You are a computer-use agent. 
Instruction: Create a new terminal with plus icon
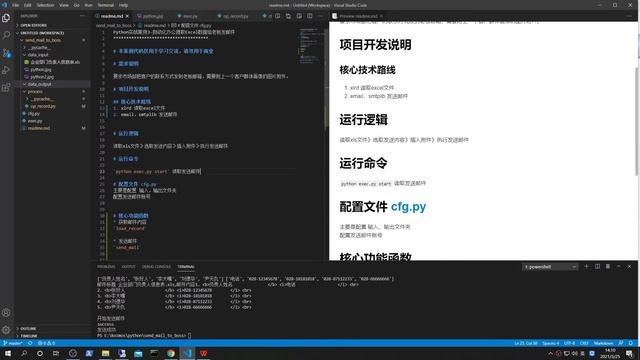(x=587, y=267)
